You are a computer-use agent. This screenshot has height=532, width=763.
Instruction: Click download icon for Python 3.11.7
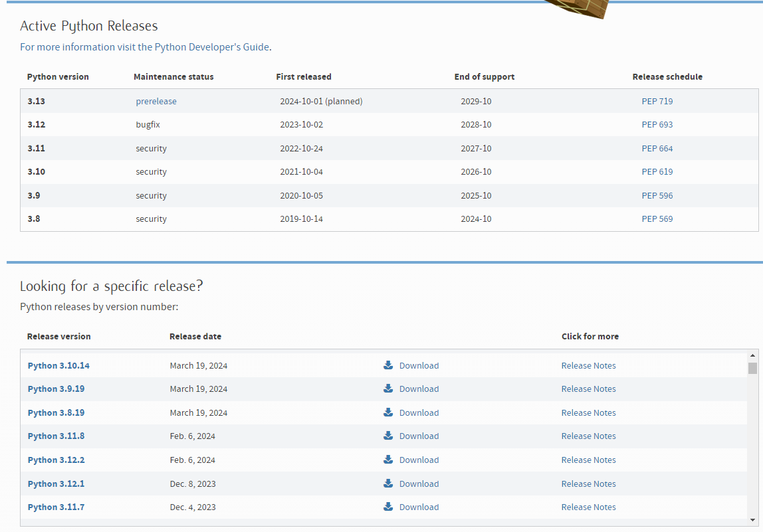pyautogui.click(x=388, y=507)
